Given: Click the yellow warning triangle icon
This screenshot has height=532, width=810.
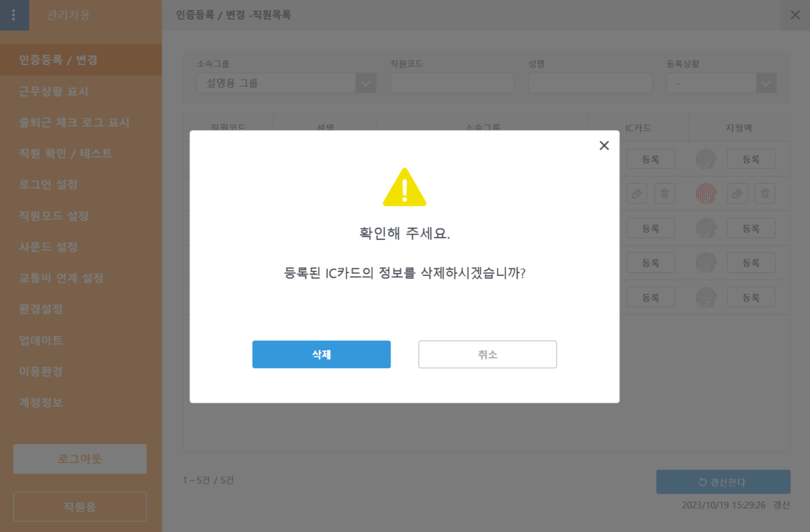Looking at the screenshot, I should [x=404, y=187].
